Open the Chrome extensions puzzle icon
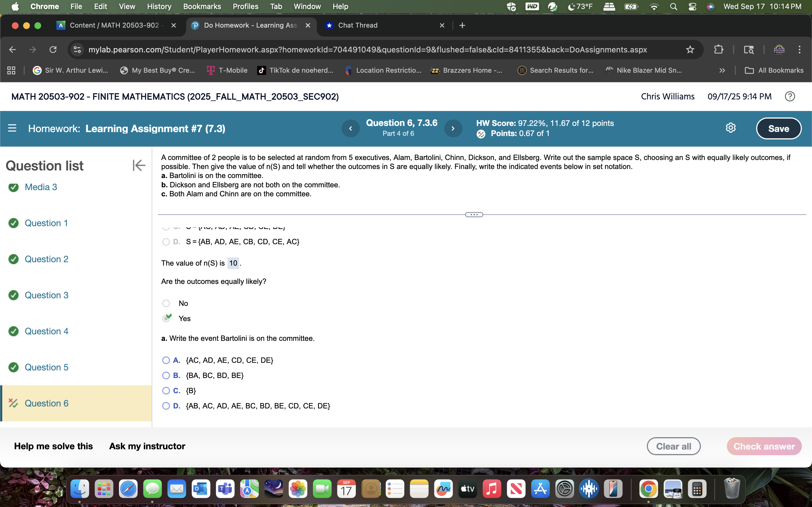 coord(719,49)
